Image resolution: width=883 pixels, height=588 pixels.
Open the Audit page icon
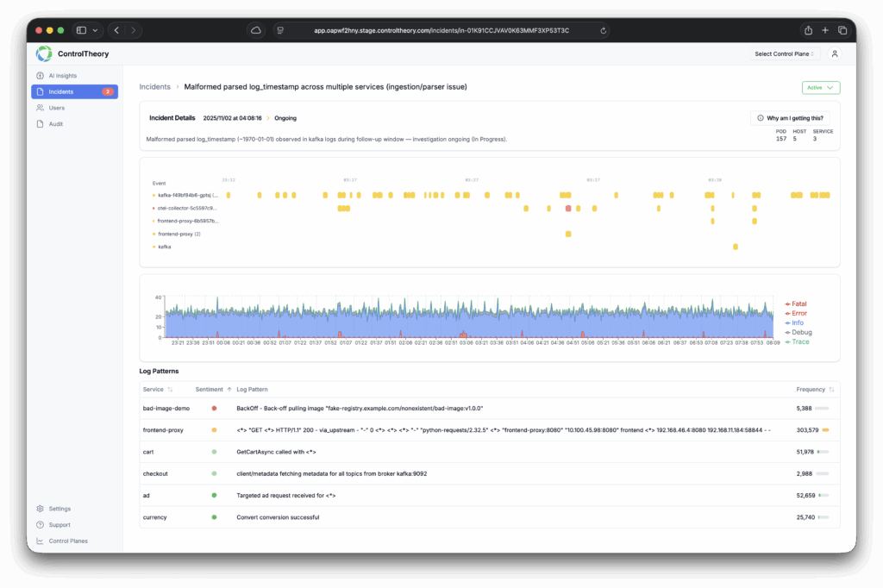tap(41, 124)
